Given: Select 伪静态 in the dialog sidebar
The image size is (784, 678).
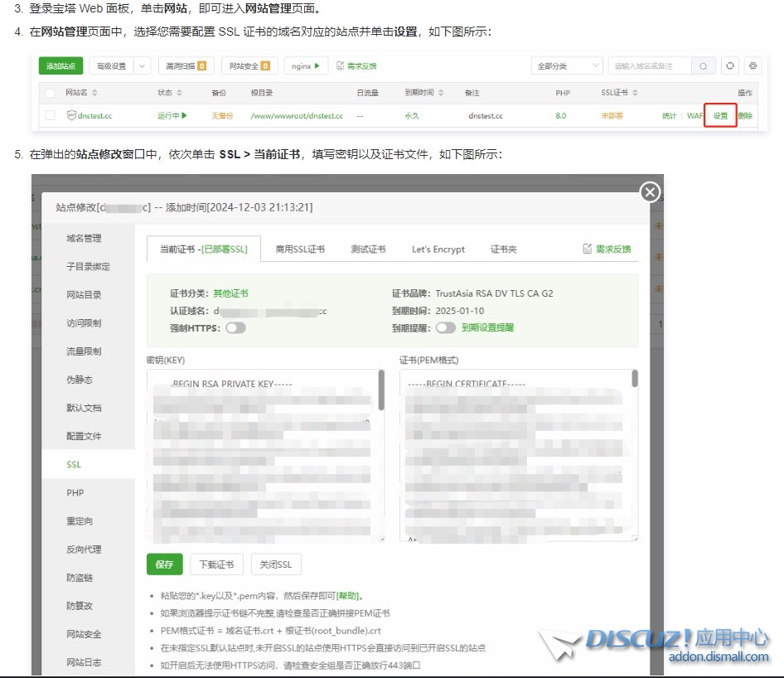Looking at the screenshot, I should click(x=80, y=380).
